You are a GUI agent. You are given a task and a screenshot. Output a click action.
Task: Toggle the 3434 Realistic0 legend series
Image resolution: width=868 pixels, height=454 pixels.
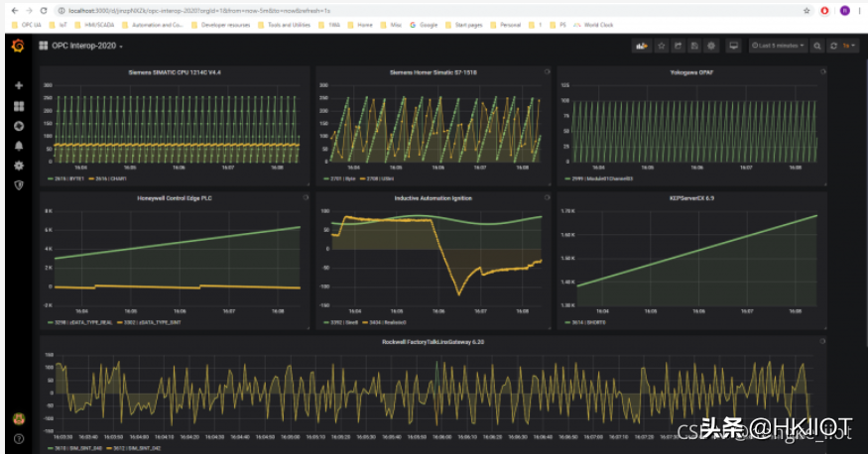coord(384,322)
